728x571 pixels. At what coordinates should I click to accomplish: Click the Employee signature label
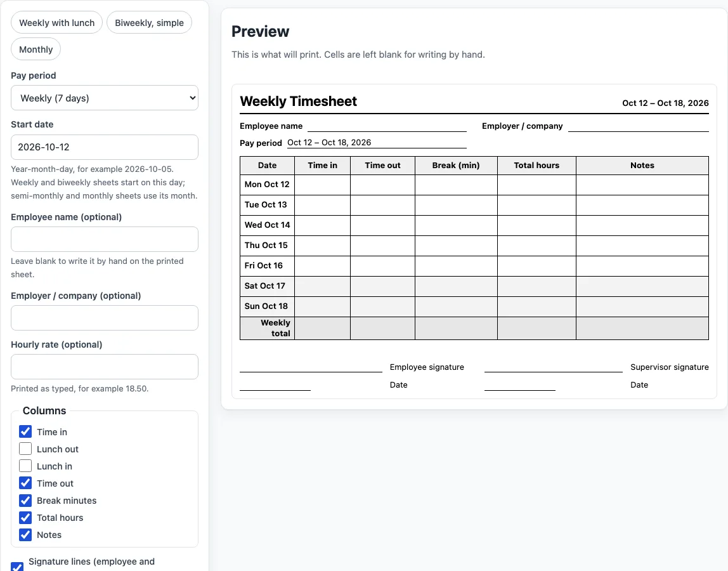coord(427,367)
